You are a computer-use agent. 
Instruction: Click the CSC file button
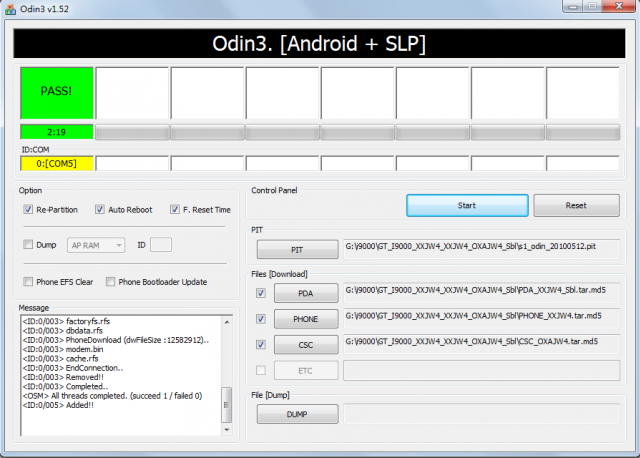click(306, 345)
